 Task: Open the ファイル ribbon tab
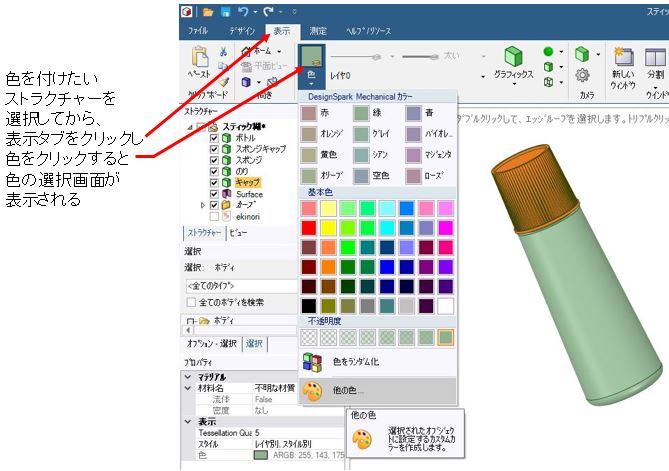[198, 31]
